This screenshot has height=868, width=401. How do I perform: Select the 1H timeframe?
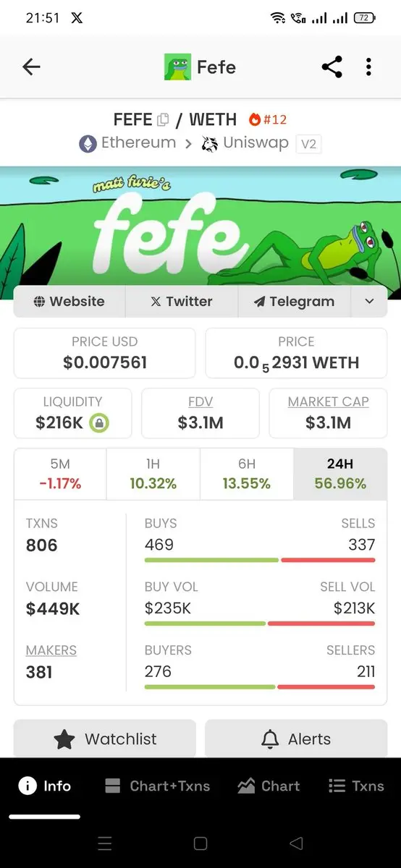(153, 475)
